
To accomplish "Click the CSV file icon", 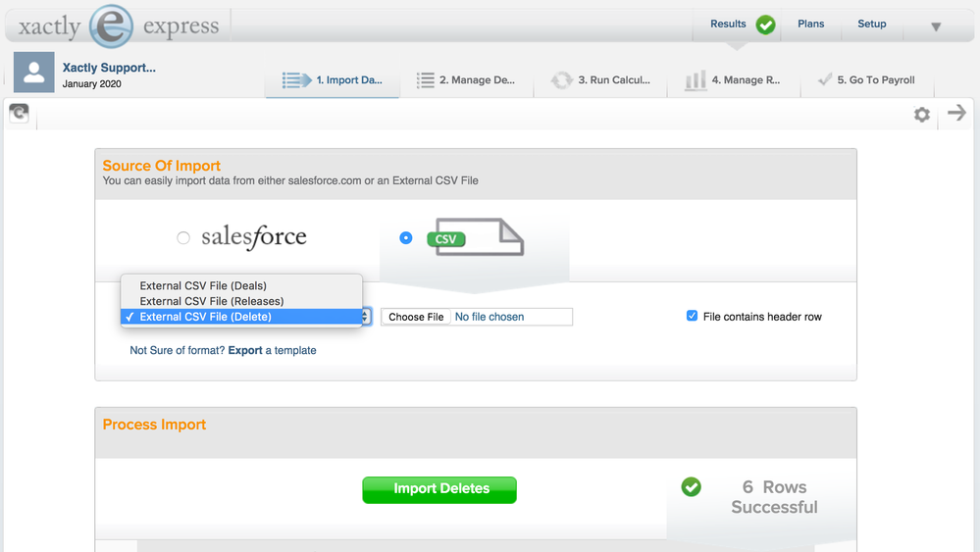I will tap(476, 237).
